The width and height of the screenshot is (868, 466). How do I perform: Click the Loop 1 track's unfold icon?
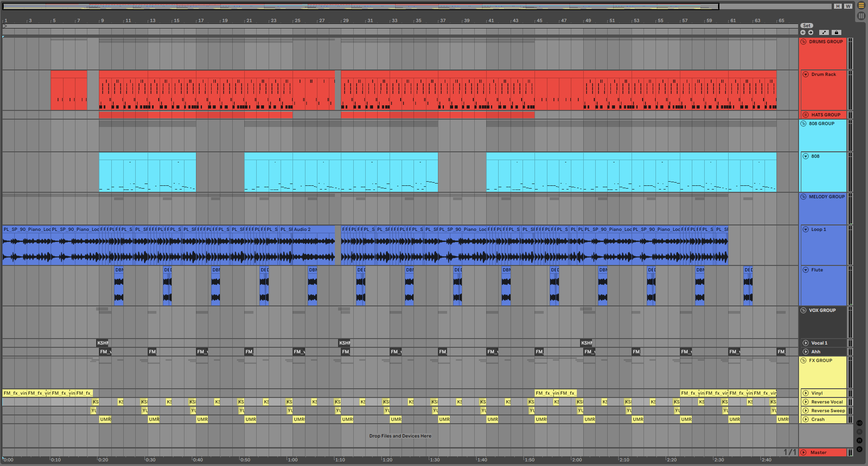click(805, 229)
